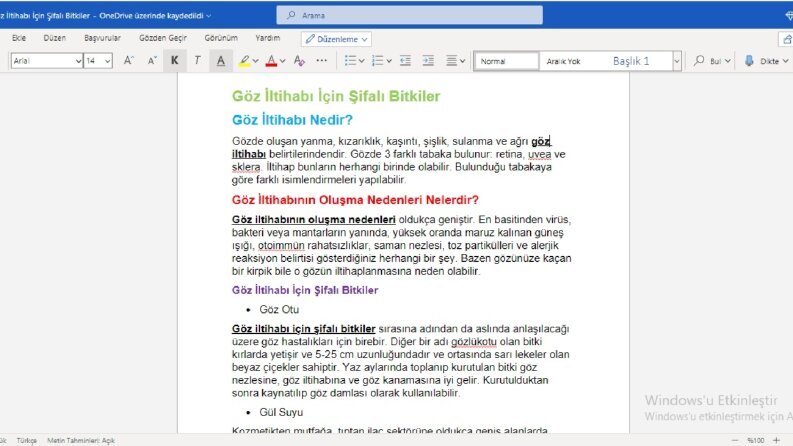Open the Dikte options arrow
Viewport: 793px width, 446px height.
785,61
